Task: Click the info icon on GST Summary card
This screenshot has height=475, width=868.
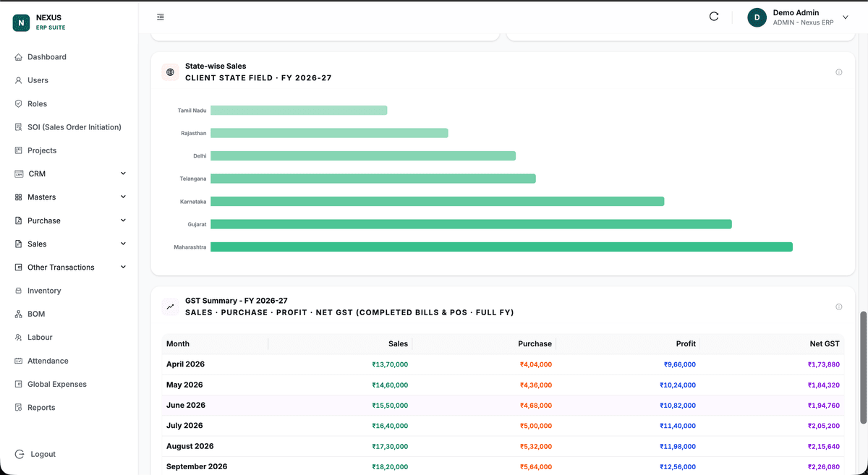Action: coord(839,307)
